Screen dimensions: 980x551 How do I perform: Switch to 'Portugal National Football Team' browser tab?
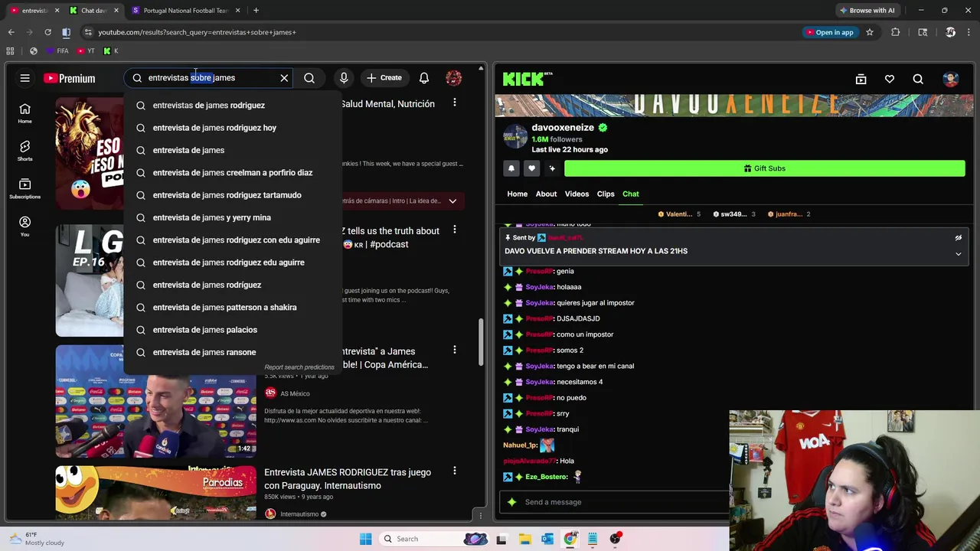186,11
